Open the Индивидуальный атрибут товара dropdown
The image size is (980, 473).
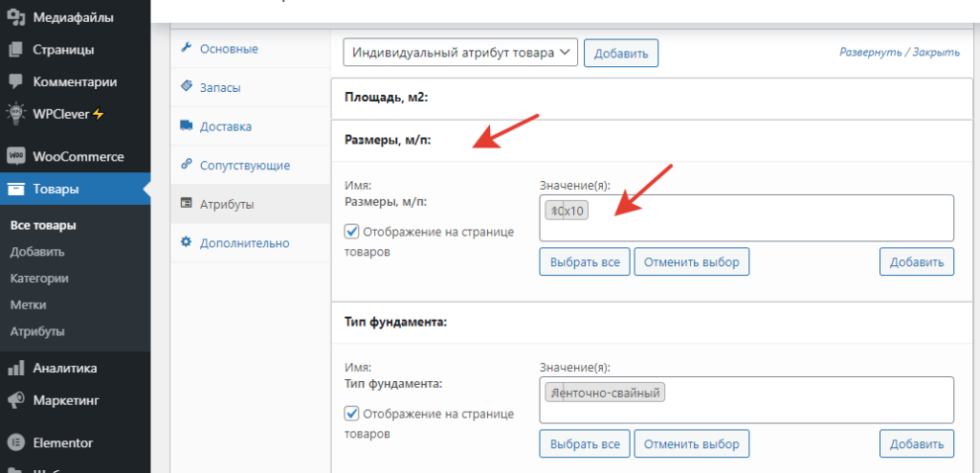pos(460,53)
